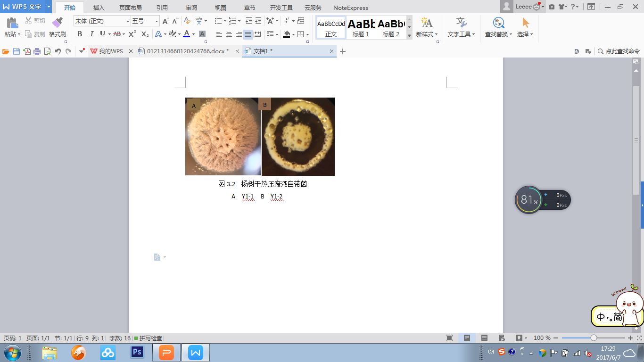Export document to PDF
The image size is (644, 362).
coord(27,51)
